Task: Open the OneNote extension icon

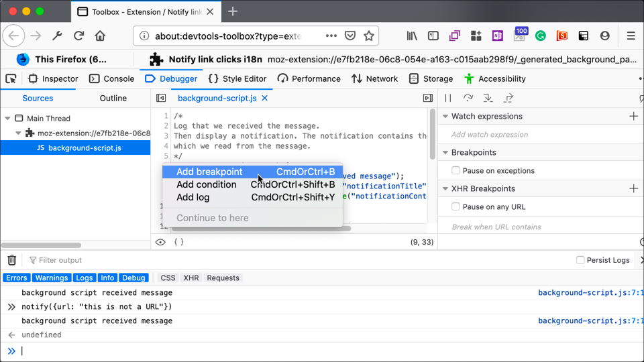Action: (497, 36)
